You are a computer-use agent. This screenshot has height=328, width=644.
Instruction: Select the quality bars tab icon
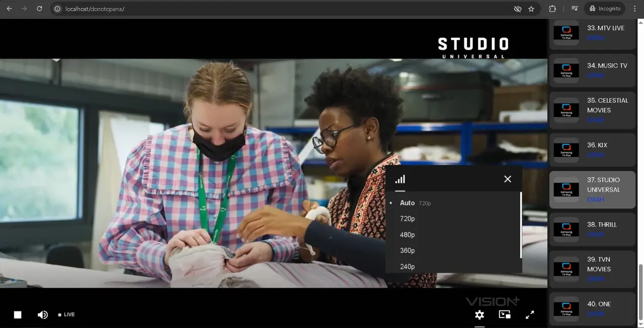pyautogui.click(x=400, y=179)
